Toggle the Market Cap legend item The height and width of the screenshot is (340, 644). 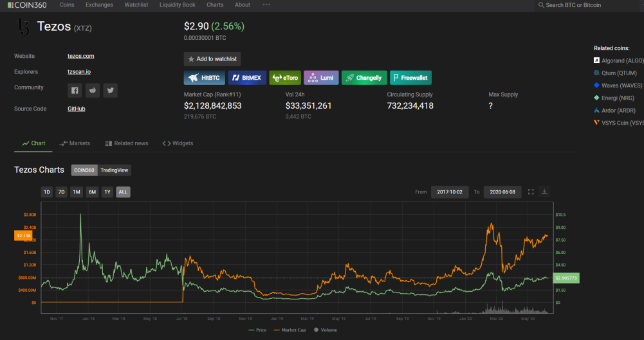(290, 330)
